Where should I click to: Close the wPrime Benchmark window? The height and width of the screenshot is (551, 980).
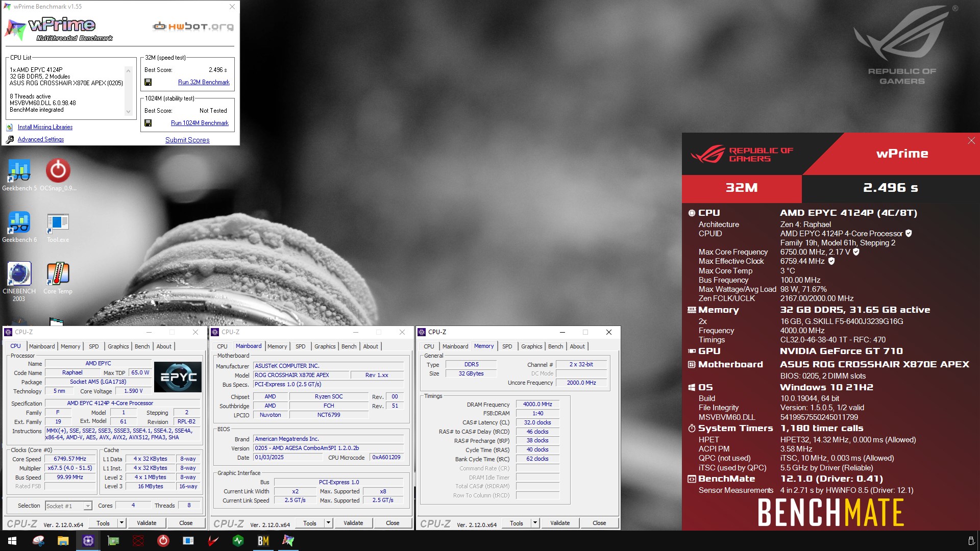point(232,7)
